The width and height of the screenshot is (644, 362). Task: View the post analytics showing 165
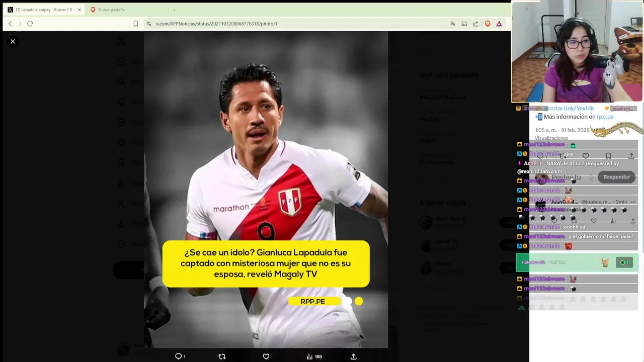pos(314,356)
